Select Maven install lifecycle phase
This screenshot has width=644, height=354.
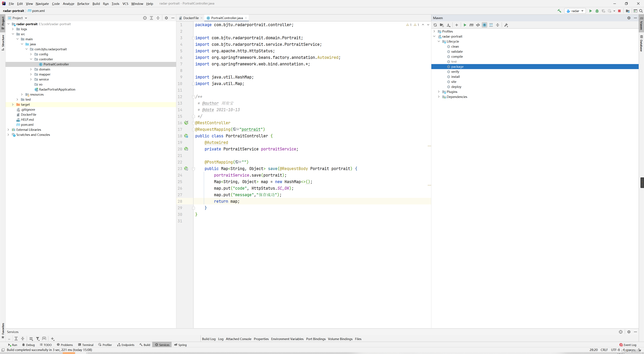pyautogui.click(x=455, y=77)
